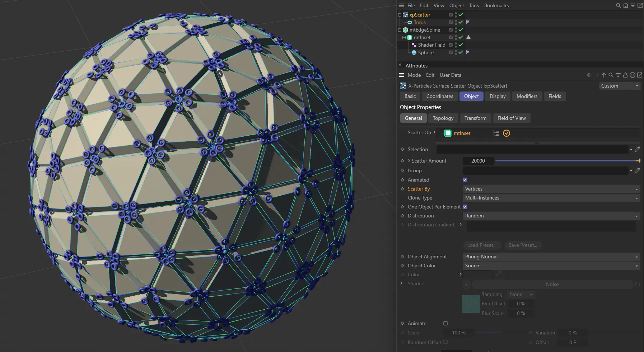Click the Load Preset button
Screen dimensions: 644x352
pyautogui.click(x=482, y=245)
